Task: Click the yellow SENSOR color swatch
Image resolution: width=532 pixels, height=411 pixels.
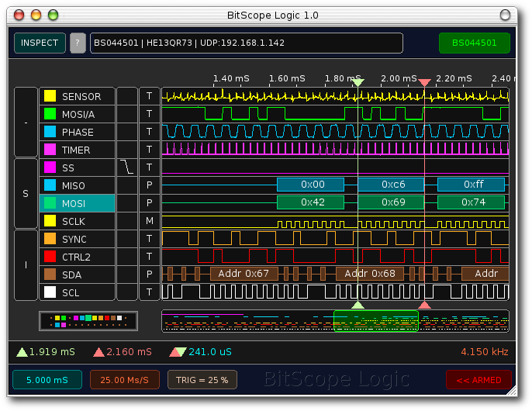Action: coord(50,96)
